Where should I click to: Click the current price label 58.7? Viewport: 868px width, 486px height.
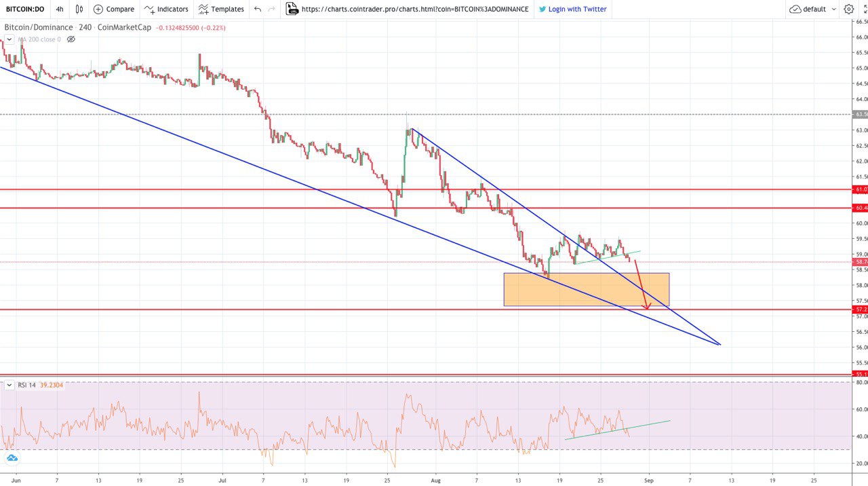click(x=861, y=262)
